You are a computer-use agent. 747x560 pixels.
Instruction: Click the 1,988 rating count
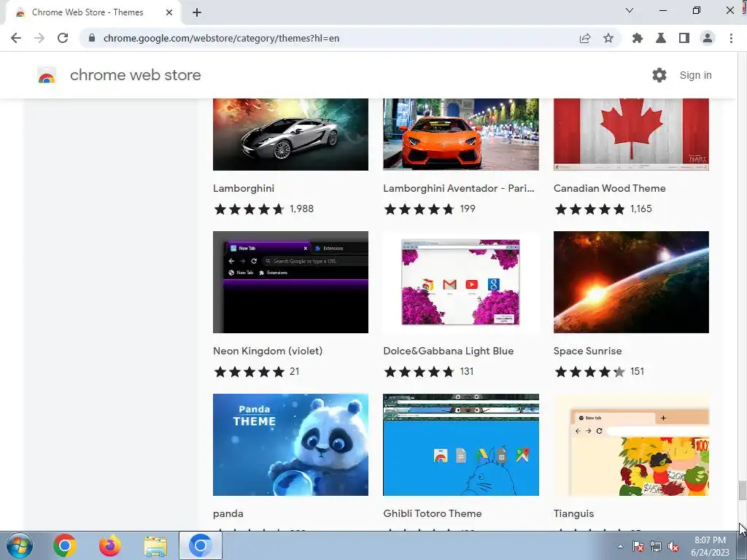pos(301,209)
